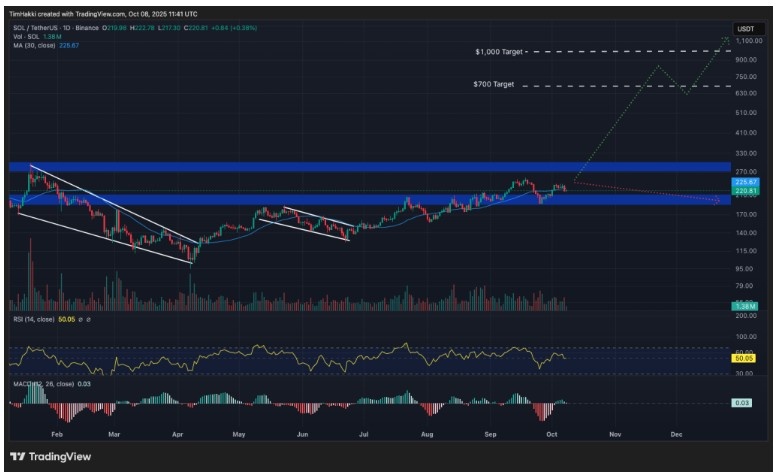This screenshot has width=777, height=473.
Task: Click the Aug label on time axis
Action: coord(427,434)
